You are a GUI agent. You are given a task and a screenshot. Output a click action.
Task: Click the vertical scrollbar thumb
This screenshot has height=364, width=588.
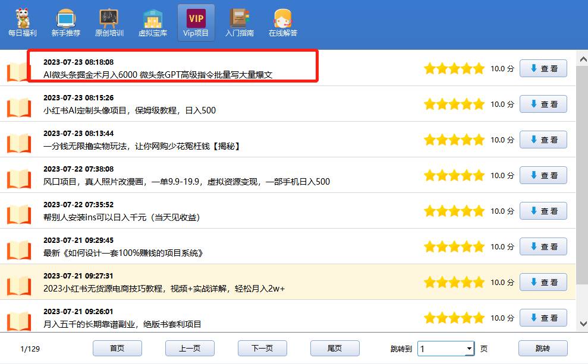tap(583, 174)
